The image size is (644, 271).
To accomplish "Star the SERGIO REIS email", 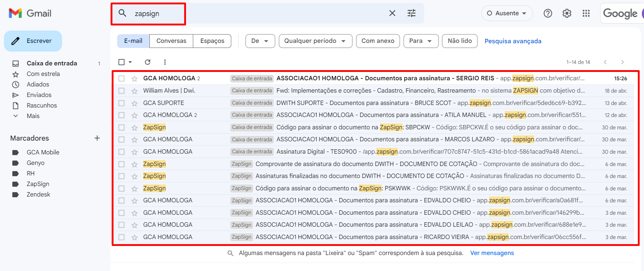I will coord(135,78).
